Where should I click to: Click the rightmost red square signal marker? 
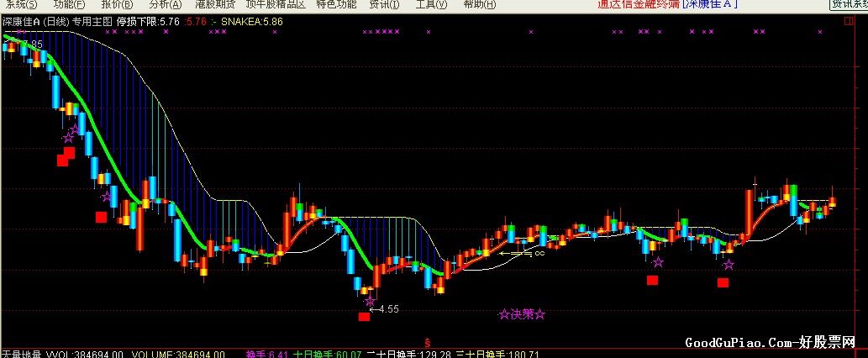coord(723,282)
